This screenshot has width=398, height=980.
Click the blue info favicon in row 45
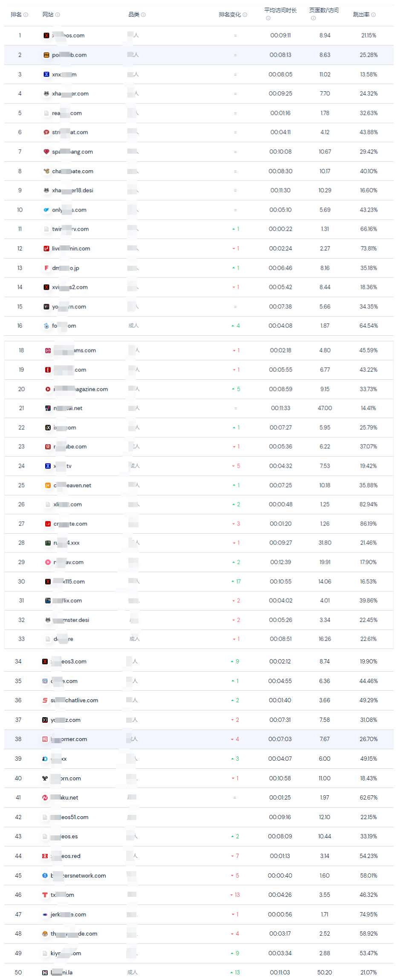pyautogui.click(x=45, y=875)
